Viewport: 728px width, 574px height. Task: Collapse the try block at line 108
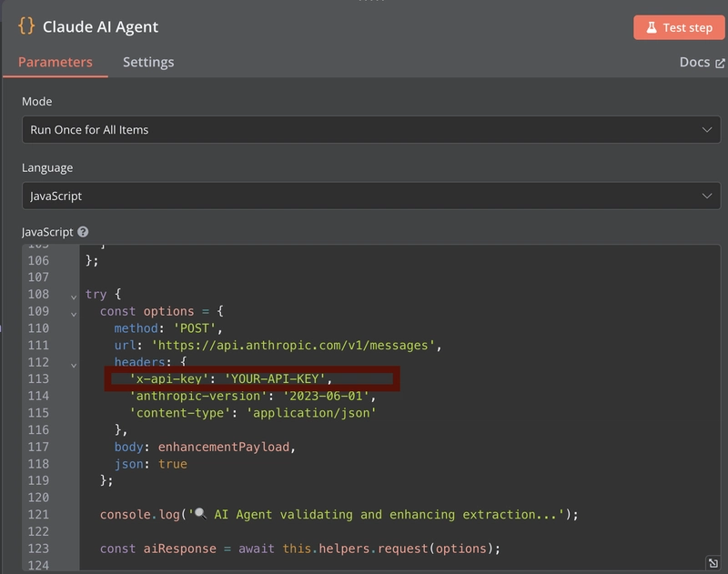[x=74, y=297]
